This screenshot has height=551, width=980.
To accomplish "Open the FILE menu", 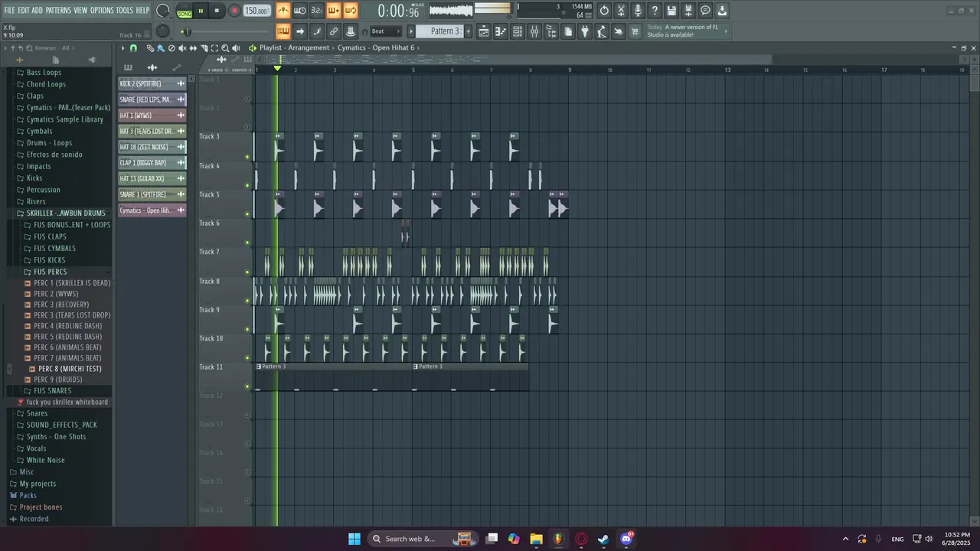I will tap(9, 11).
